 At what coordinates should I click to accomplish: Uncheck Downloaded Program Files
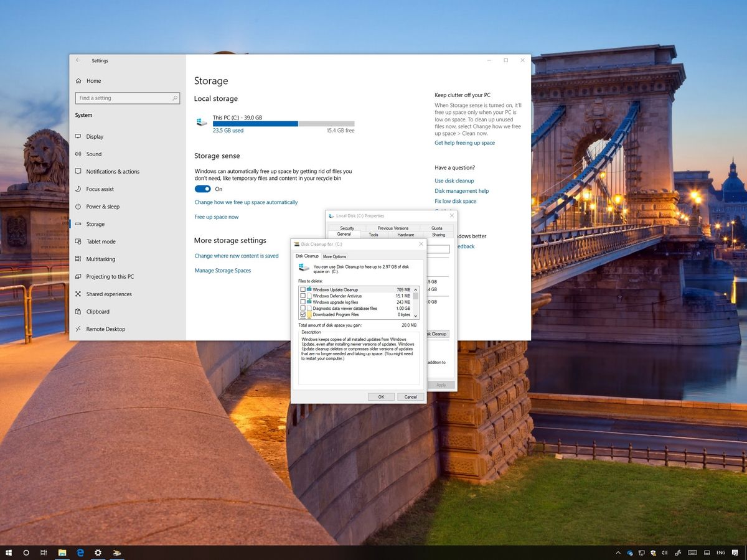pyautogui.click(x=303, y=315)
